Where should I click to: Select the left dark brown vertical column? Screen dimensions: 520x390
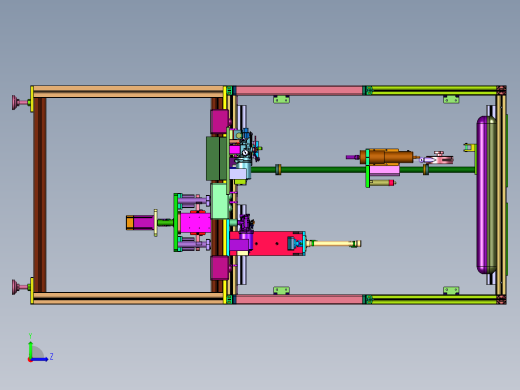coord(40,195)
